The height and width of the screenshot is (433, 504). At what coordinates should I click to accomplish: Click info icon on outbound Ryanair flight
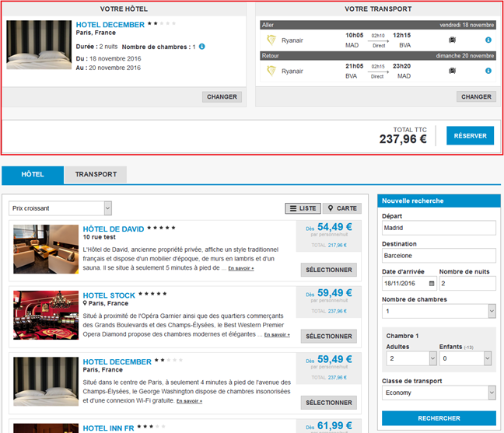coord(488,40)
